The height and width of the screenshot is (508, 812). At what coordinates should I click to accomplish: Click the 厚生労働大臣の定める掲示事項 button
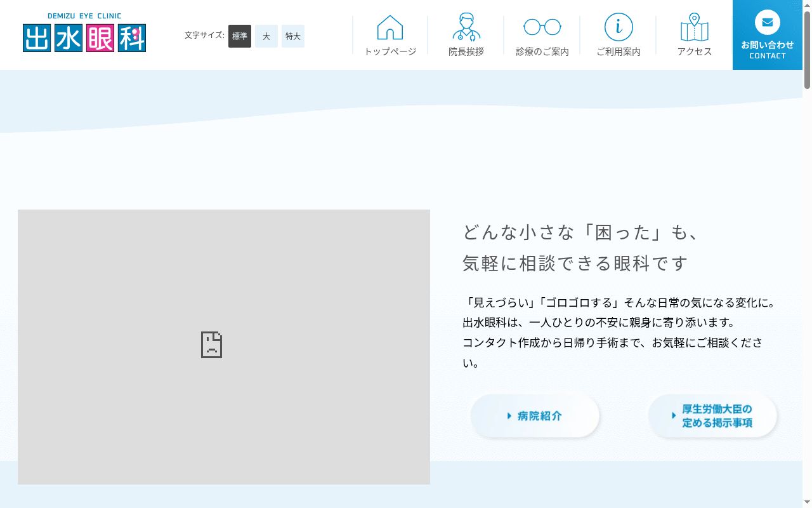pos(712,416)
